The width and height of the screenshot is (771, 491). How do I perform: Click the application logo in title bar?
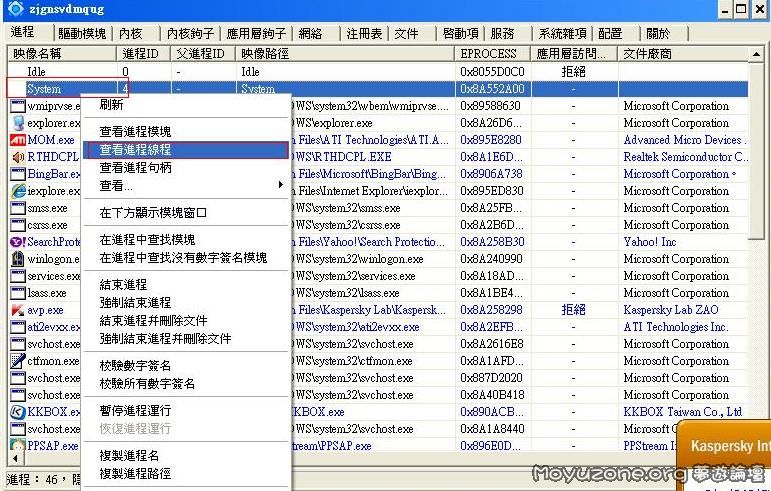point(15,8)
